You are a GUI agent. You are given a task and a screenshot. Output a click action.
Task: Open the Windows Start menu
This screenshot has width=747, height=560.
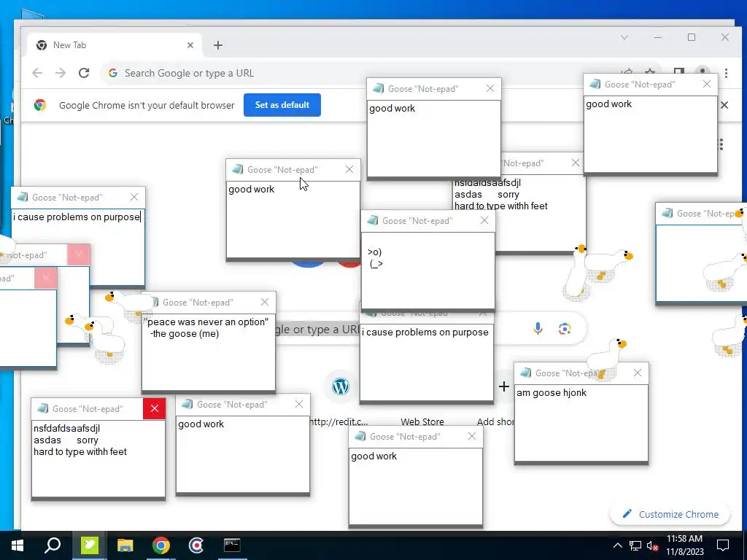18,545
